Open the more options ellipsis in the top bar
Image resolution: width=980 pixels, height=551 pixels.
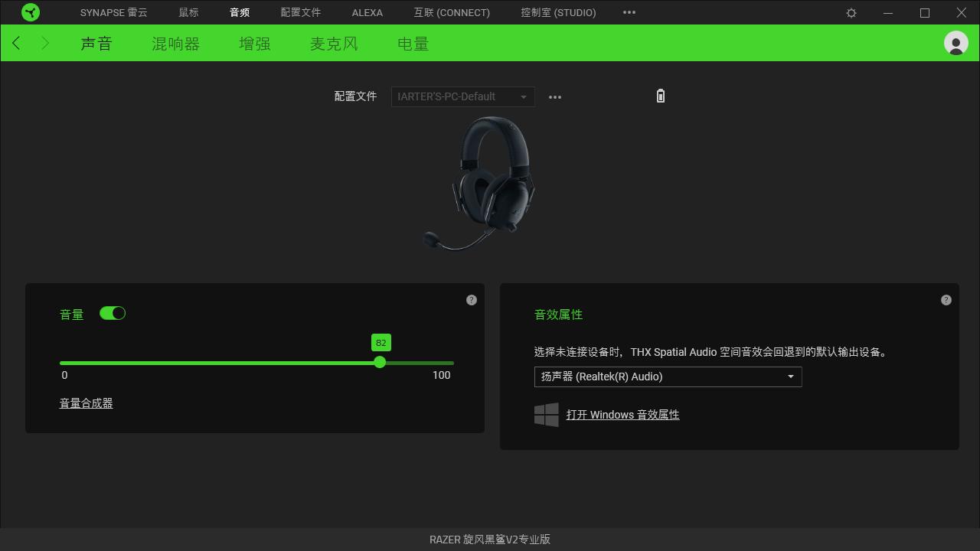click(629, 12)
